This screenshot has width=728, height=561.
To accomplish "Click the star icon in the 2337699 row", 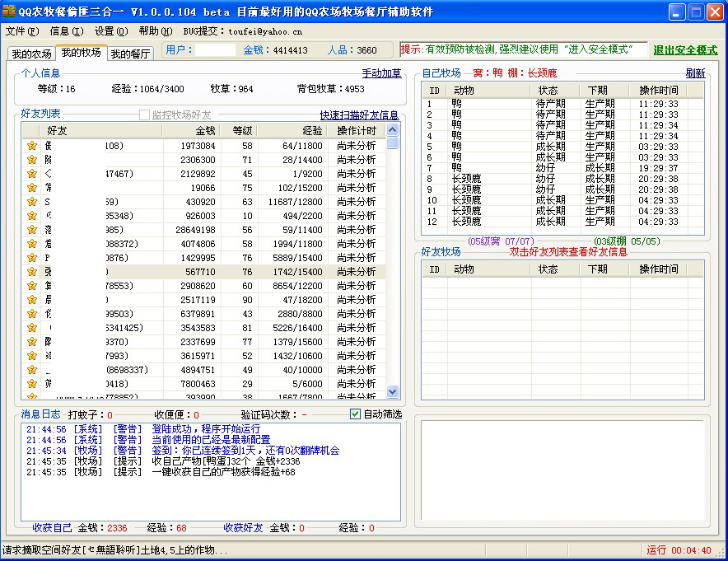I will [x=32, y=342].
